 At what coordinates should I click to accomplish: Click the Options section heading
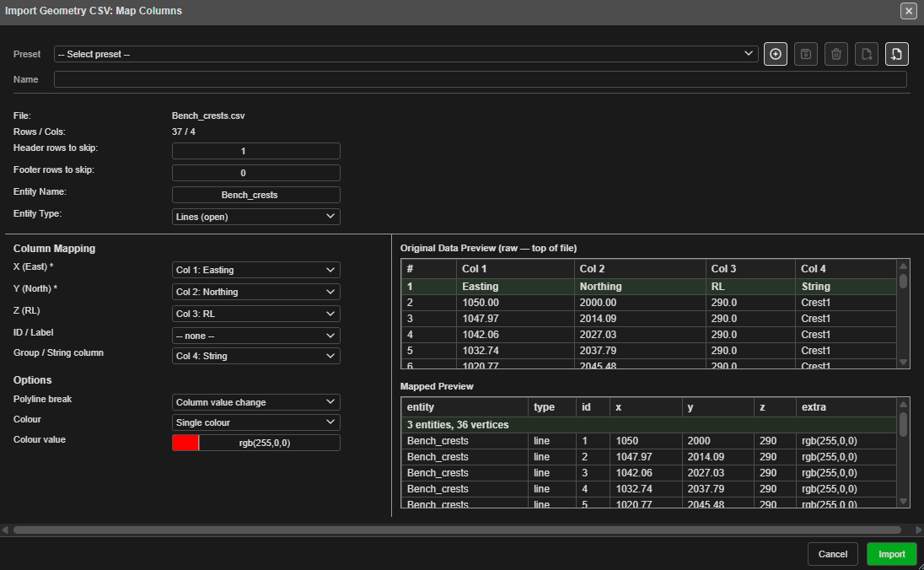click(x=32, y=380)
